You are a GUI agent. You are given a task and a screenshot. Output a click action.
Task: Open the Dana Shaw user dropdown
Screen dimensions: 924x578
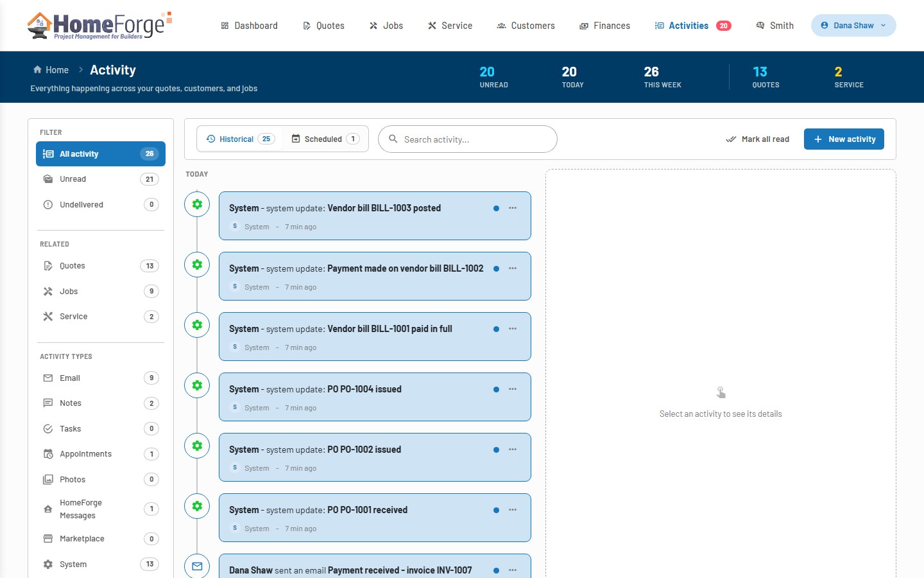[x=853, y=26]
